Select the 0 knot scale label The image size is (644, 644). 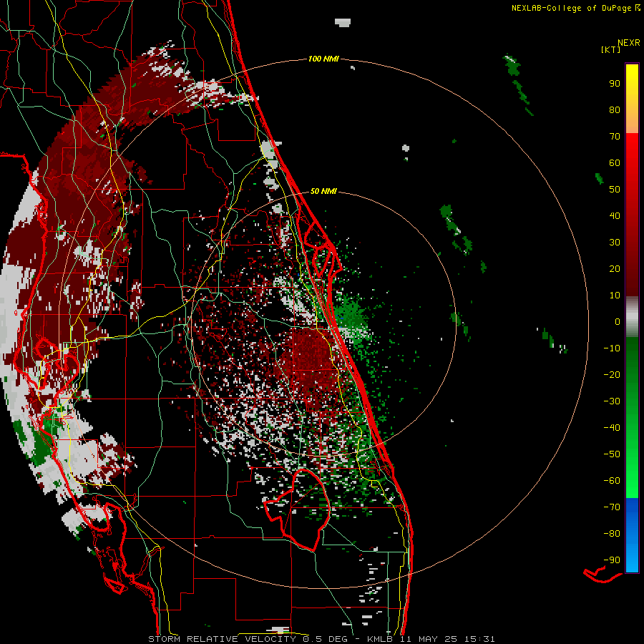(x=618, y=321)
